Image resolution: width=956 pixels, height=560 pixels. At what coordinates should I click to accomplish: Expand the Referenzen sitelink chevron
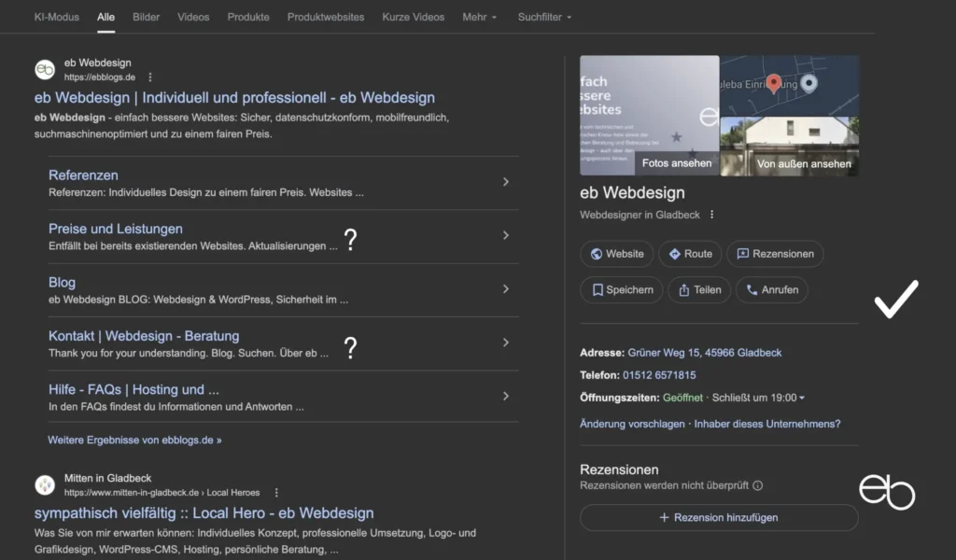click(506, 182)
